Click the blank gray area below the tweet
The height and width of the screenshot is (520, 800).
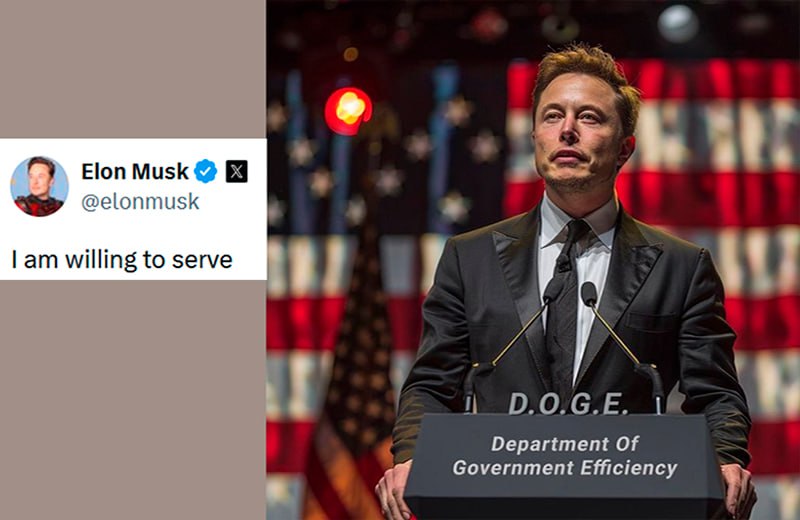pos(133,400)
